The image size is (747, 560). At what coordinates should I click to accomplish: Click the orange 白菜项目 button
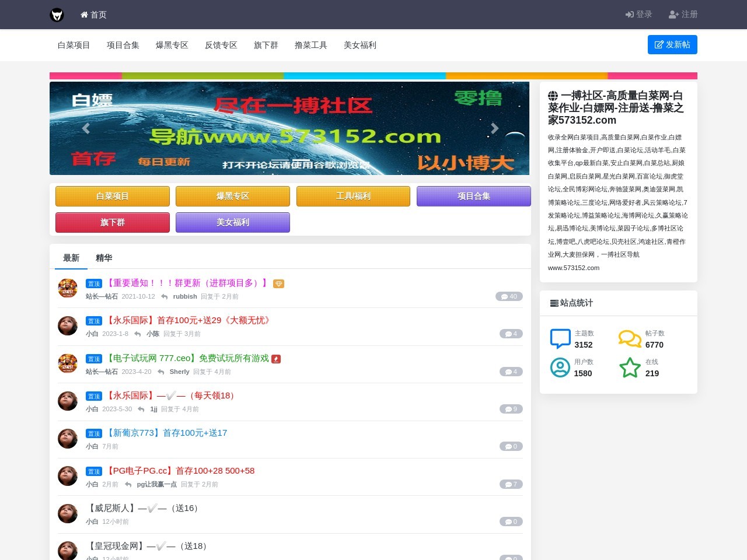113,196
